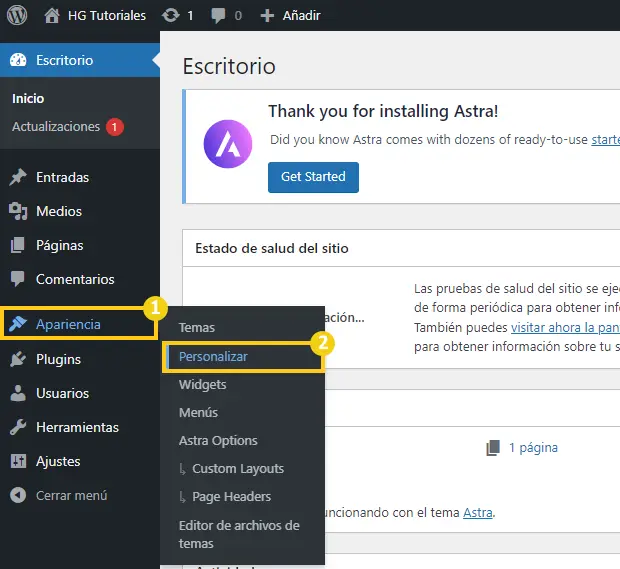Select Personalizar in Apariencia submenu
This screenshot has height=569, width=620.
click(x=213, y=357)
